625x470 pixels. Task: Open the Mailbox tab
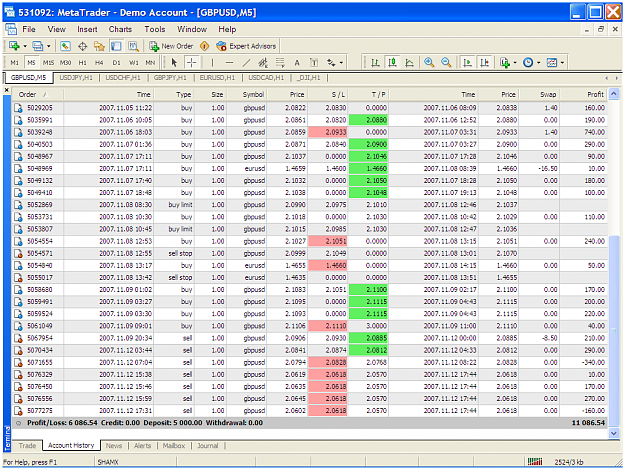pos(174,446)
